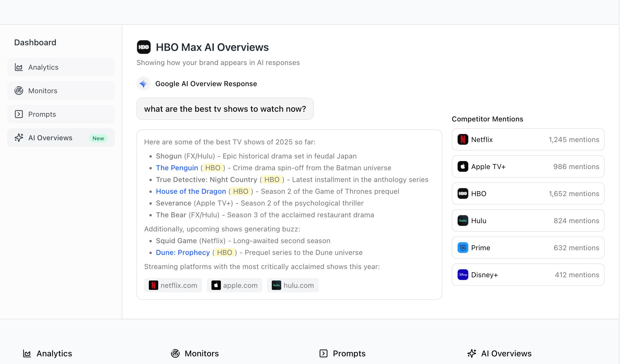620x364 pixels.
Task: Open The Penguin link
Action: pyautogui.click(x=177, y=168)
